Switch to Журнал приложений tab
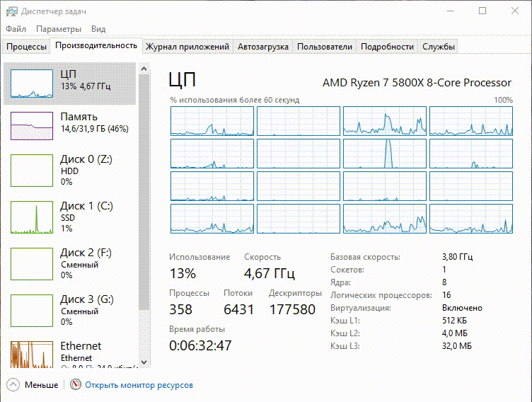This screenshot has width=532, height=402. coord(187,47)
